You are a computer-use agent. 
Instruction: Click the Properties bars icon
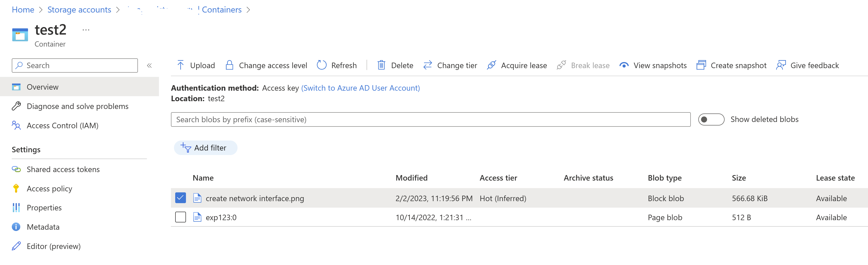point(16,208)
